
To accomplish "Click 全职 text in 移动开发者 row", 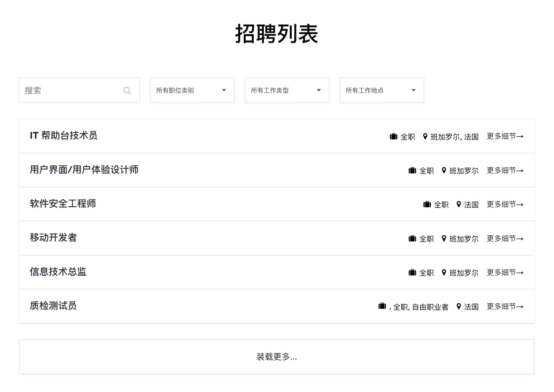I will click(427, 239).
